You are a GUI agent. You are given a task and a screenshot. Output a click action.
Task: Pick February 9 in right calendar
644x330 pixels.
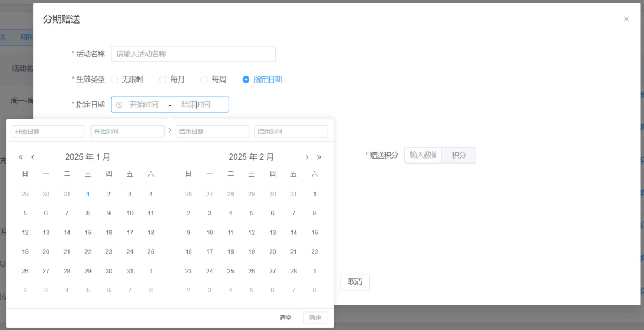tap(189, 233)
